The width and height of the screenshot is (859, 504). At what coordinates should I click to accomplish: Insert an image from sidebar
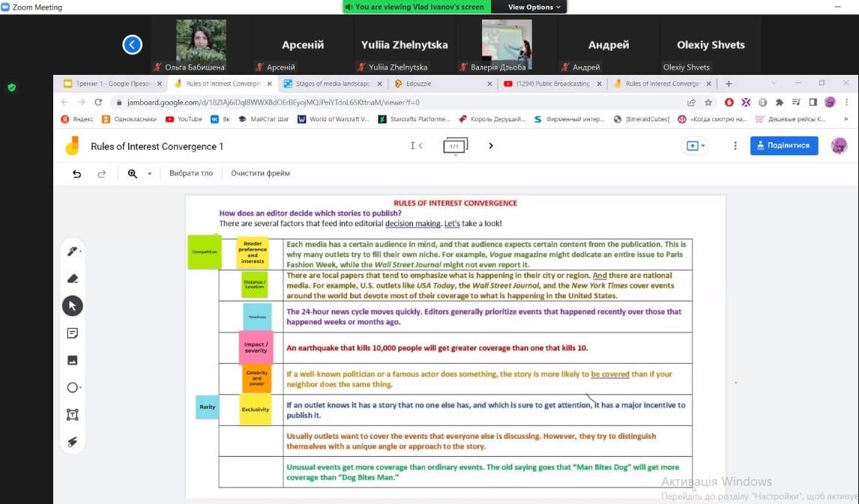click(x=73, y=360)
